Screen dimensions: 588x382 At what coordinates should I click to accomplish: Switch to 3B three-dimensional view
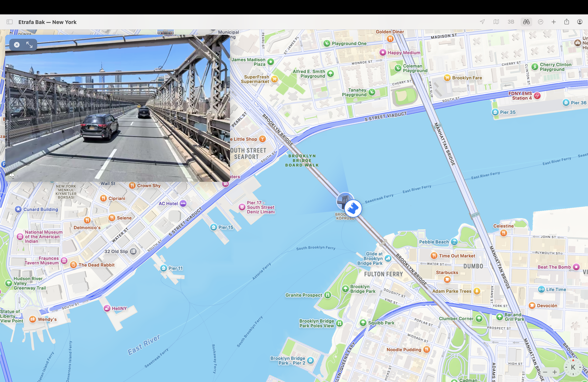(x=511, y=22)
